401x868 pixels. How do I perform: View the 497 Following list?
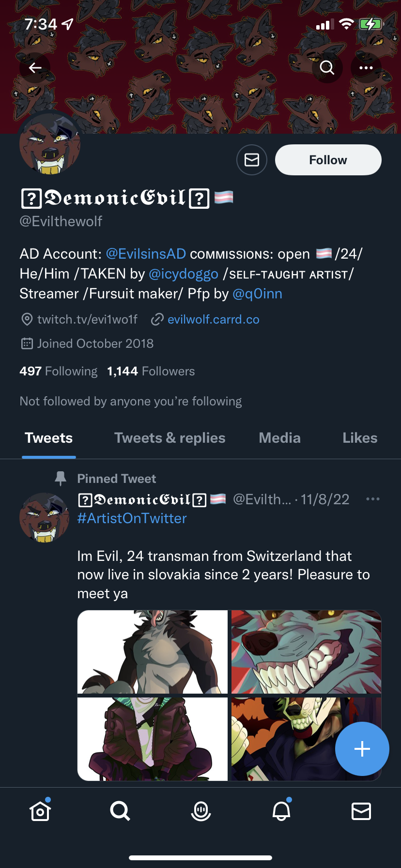tap(59, 372)
